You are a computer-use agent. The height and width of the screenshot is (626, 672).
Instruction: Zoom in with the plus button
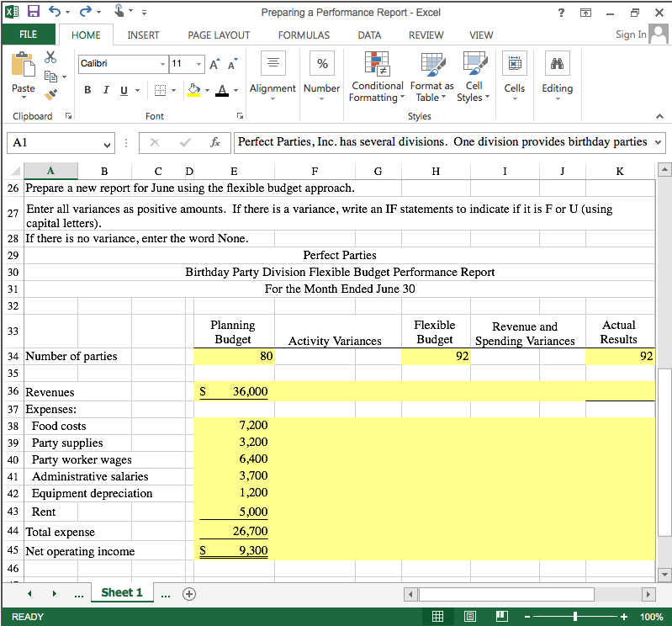(624, 617)
